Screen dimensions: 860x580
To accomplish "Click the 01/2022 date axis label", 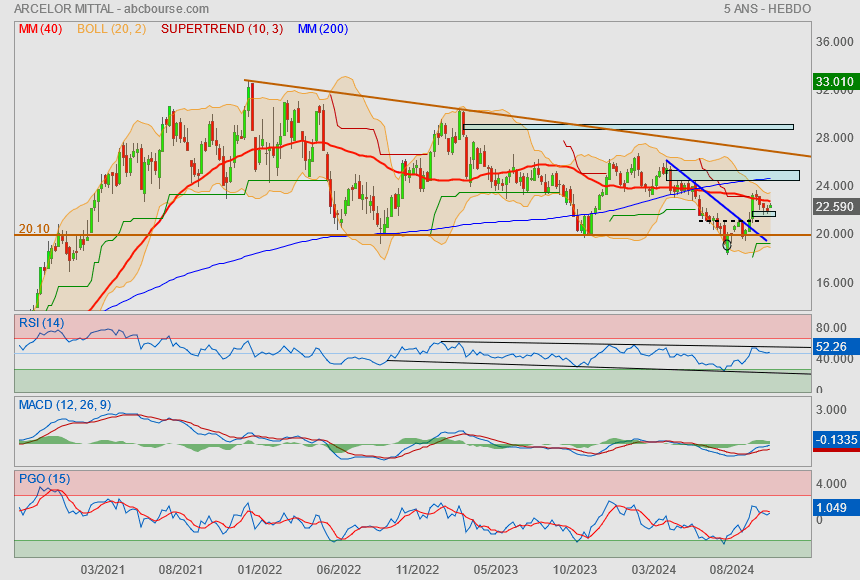I will pyautogui.click(x=259, y=570).
